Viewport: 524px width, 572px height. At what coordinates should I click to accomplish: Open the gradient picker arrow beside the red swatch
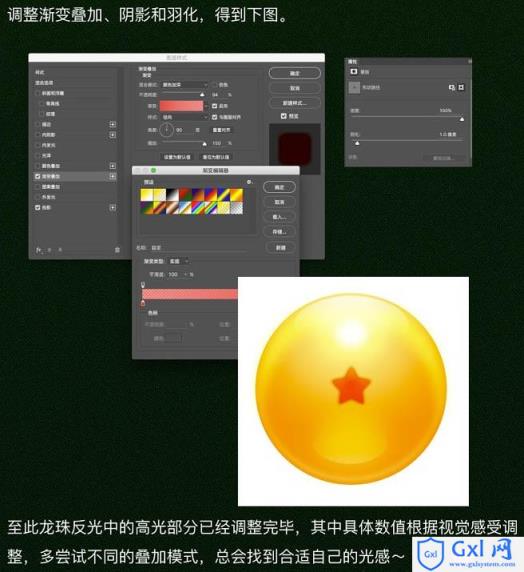pyautogui.click(x=207, y=106)
